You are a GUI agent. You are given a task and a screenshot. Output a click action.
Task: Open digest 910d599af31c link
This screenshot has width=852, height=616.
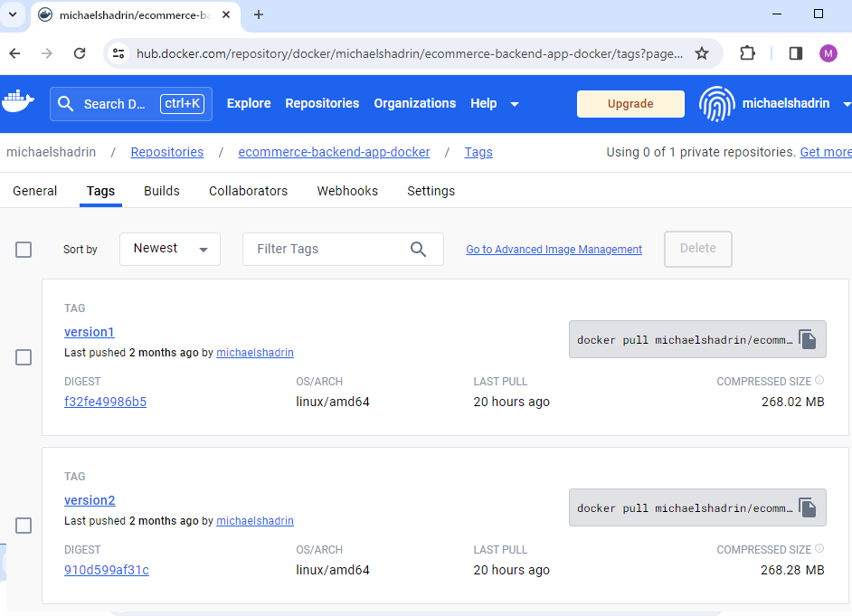(x=107, y=571)
